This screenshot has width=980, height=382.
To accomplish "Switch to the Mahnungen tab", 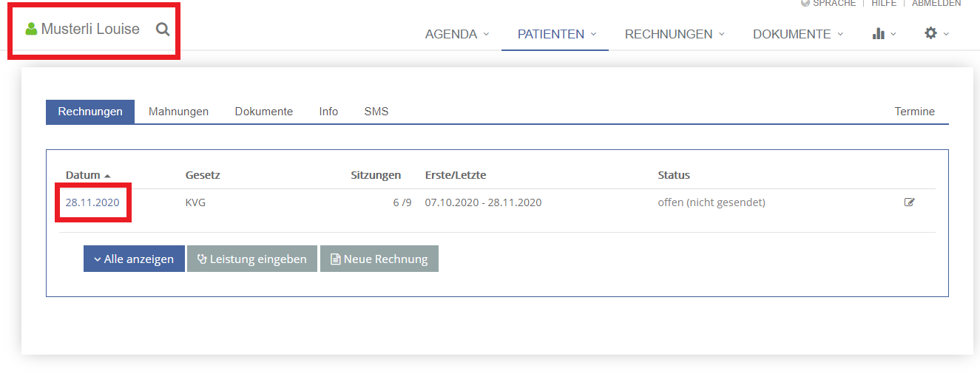I will [178, 112].
